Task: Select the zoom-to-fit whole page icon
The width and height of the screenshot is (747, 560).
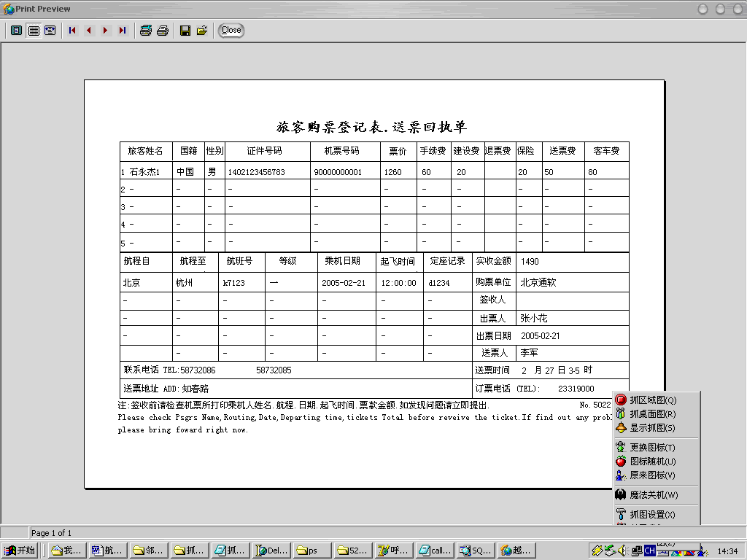Action: pos(17,31)
